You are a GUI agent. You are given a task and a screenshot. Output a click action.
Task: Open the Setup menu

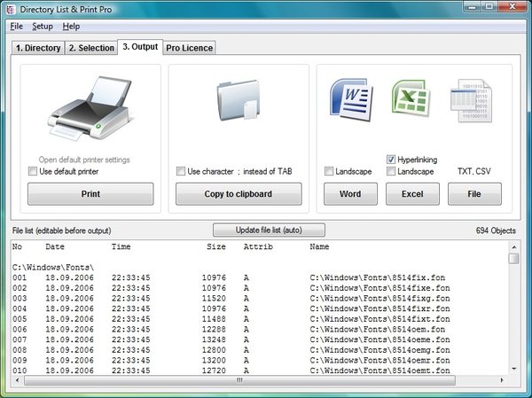43,27
